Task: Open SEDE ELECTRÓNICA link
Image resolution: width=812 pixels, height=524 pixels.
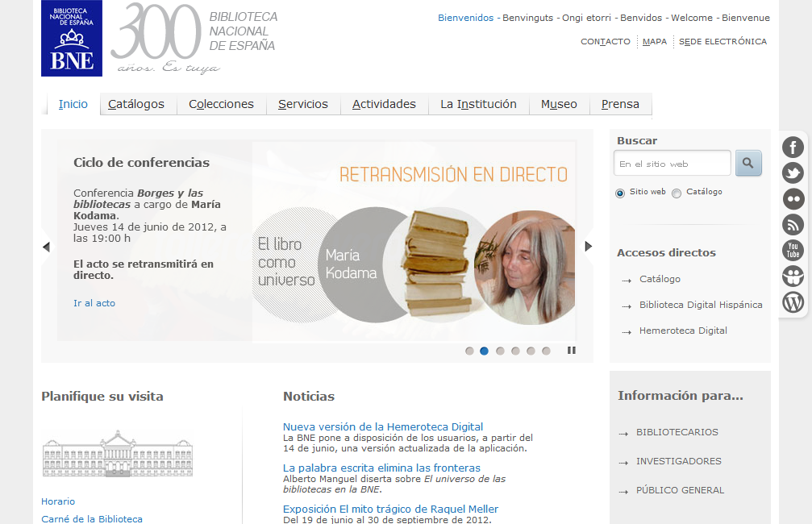Action: [x=723, y=41]
